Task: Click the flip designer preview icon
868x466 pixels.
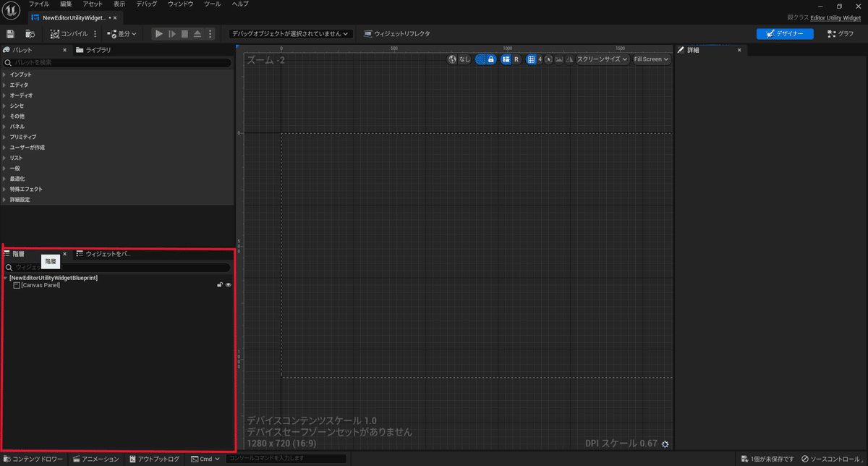Action: [x=569, y=59]
